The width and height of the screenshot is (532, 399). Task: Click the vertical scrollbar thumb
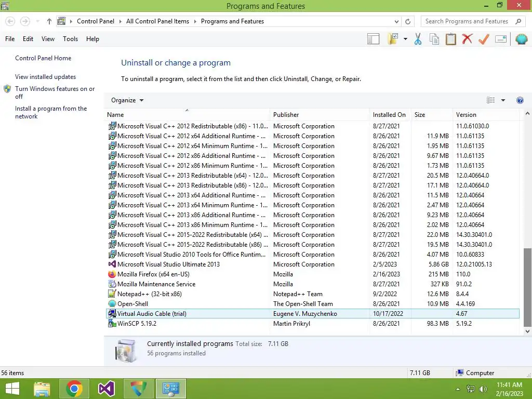527,287
